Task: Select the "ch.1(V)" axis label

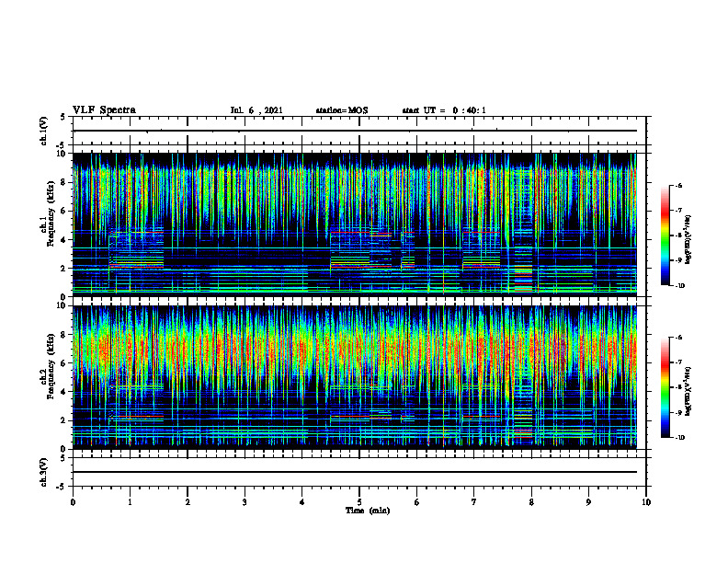Action: coord(43,131)
